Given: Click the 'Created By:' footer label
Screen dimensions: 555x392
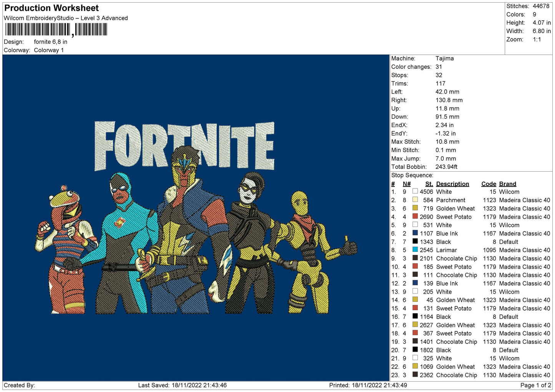Looking at the screenshot, I should click(x=19, y=385).
